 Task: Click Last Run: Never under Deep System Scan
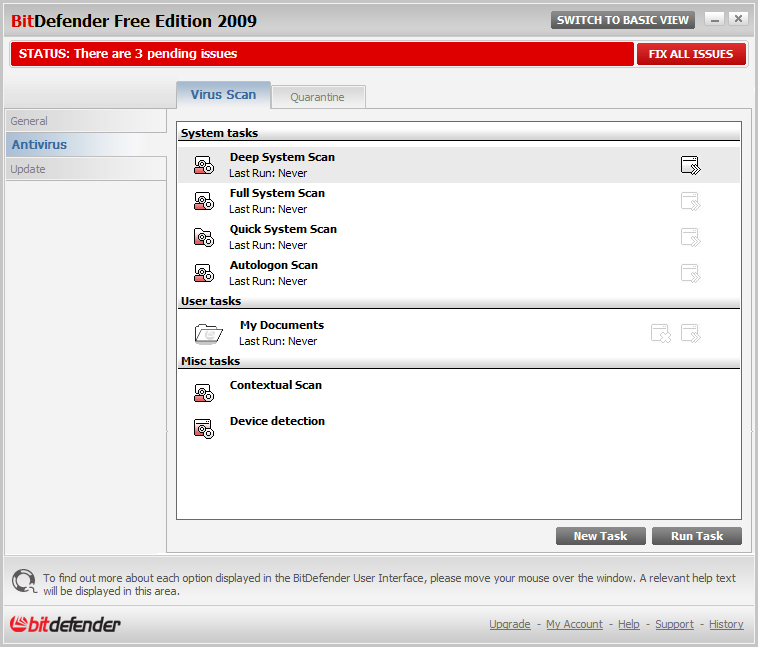[x=268, y=173]
